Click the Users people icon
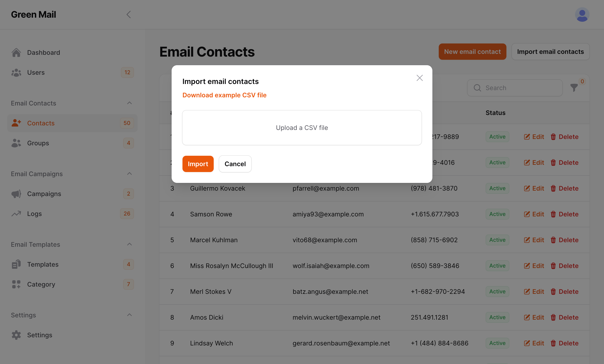 (16, 72)
